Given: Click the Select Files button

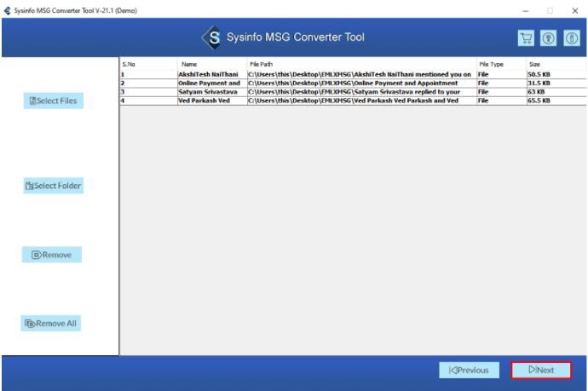Looking at the screenshot, I should click(x=53, y=101).
